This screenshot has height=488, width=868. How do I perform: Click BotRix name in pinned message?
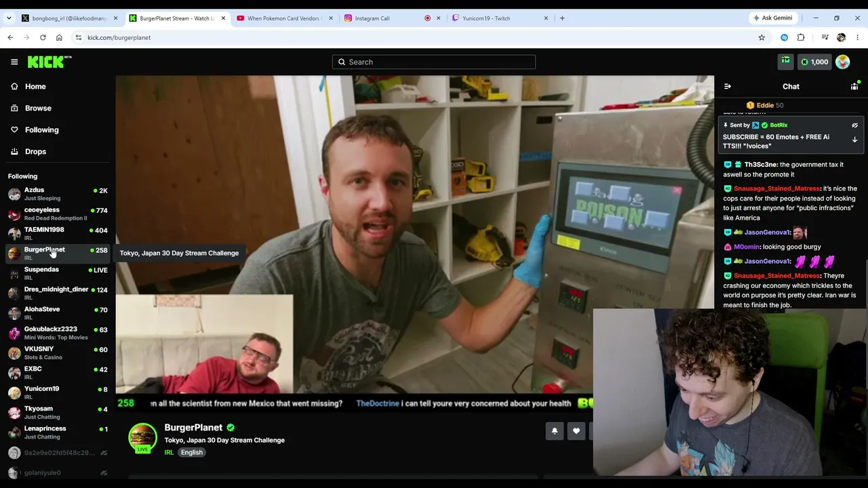coord(778,125)
